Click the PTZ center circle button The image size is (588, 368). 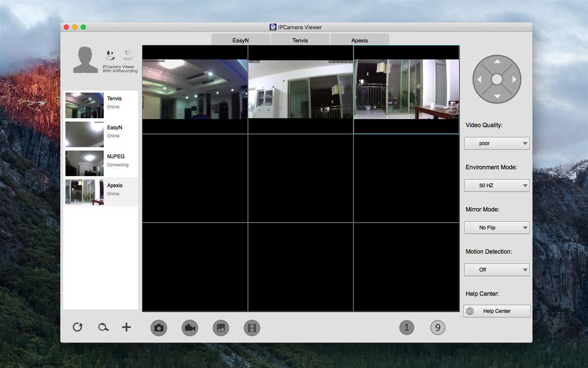click(497, 79)
